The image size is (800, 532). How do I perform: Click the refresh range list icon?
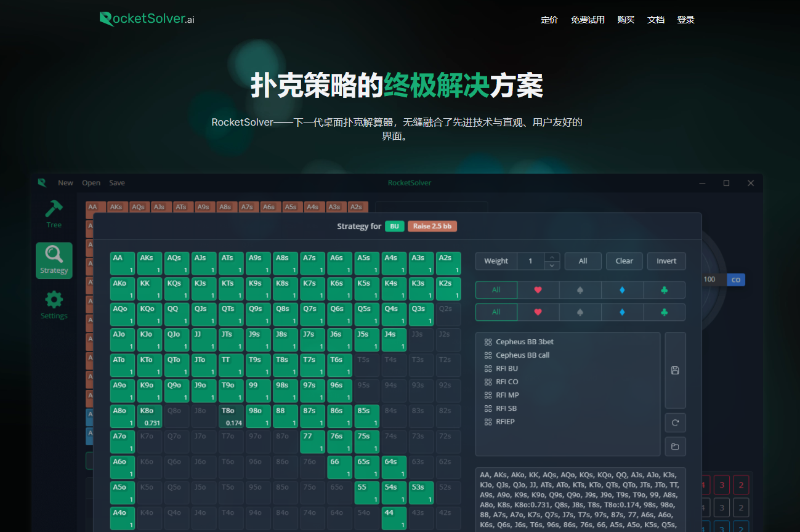point(675,423)
